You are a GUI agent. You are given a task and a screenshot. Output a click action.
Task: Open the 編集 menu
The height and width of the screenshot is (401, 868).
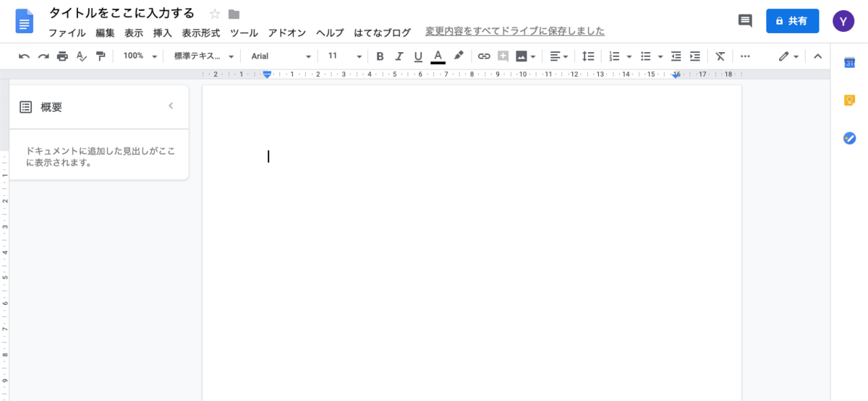coord(105,33)
